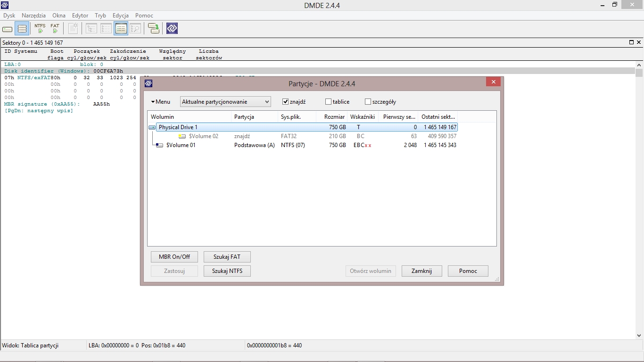Click the DMDE logo toolbar icon
The height and width of the screenshot is (362, 644).
(172, 29)
